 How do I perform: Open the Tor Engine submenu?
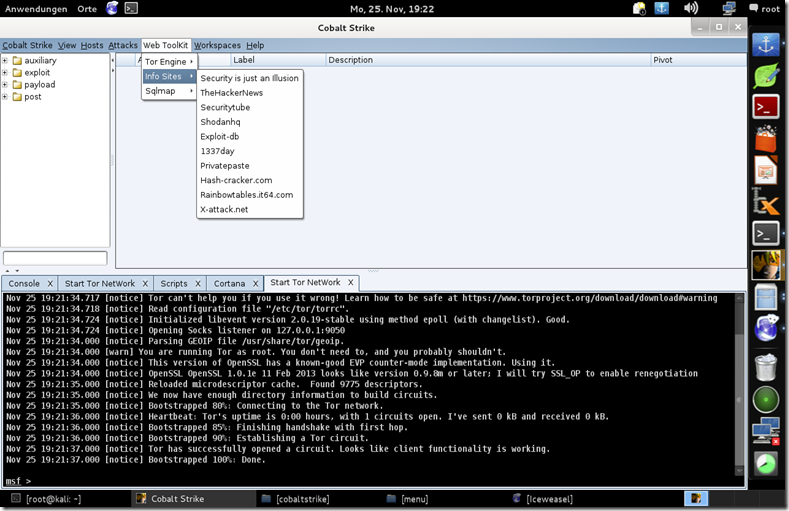[x=168, y=62]
